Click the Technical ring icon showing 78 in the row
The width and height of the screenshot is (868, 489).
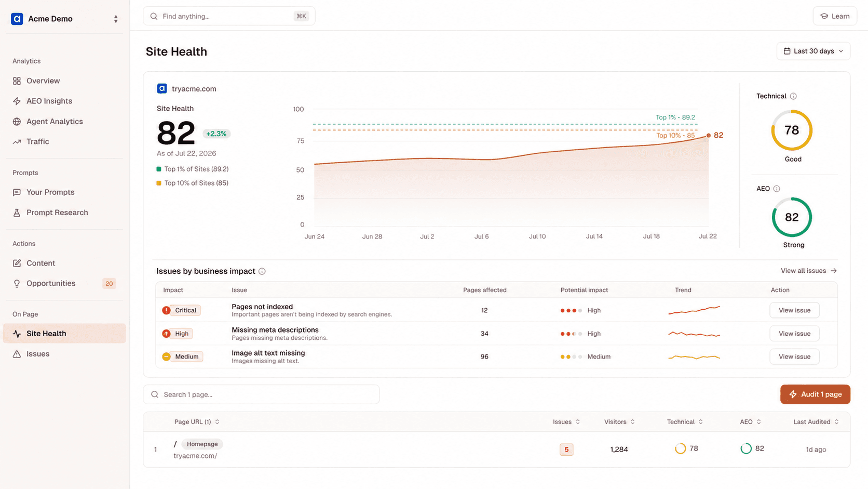tap(680, 448)
